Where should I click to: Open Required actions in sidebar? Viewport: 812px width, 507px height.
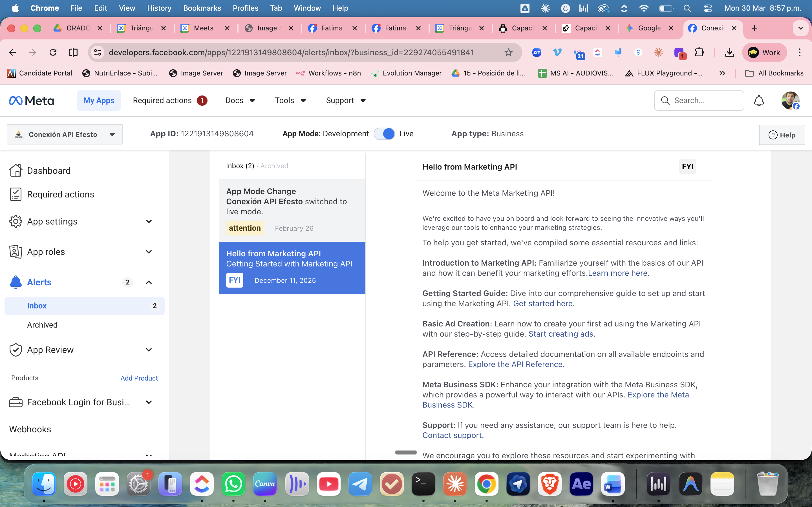pos(60,194)
